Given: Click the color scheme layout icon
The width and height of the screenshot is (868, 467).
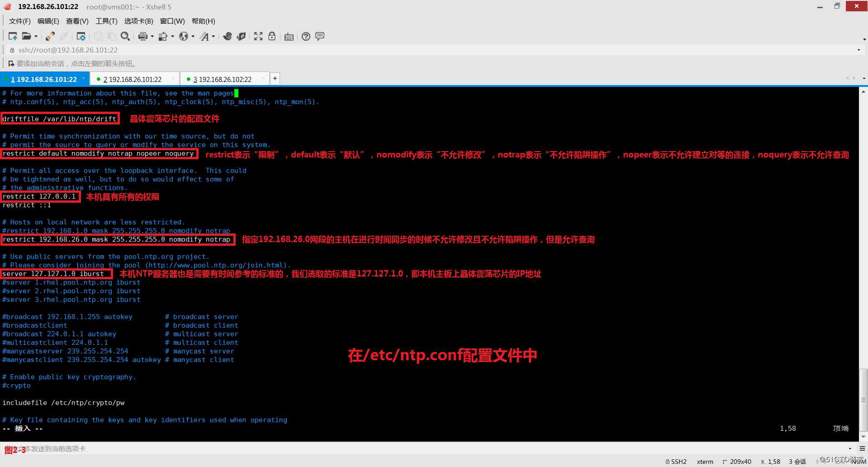Looking at the screenshot, I should click(163, 36).
